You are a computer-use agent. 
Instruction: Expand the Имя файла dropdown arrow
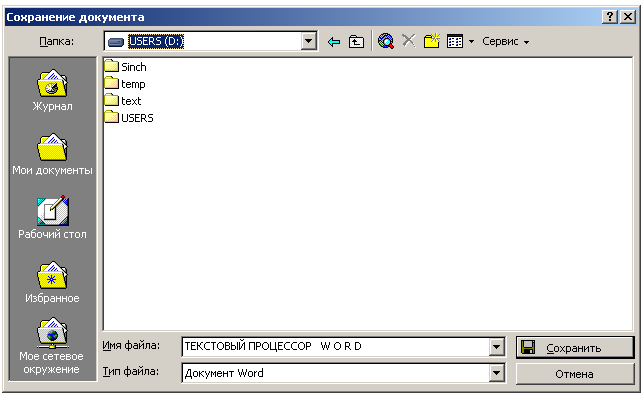tap(496, 347)
